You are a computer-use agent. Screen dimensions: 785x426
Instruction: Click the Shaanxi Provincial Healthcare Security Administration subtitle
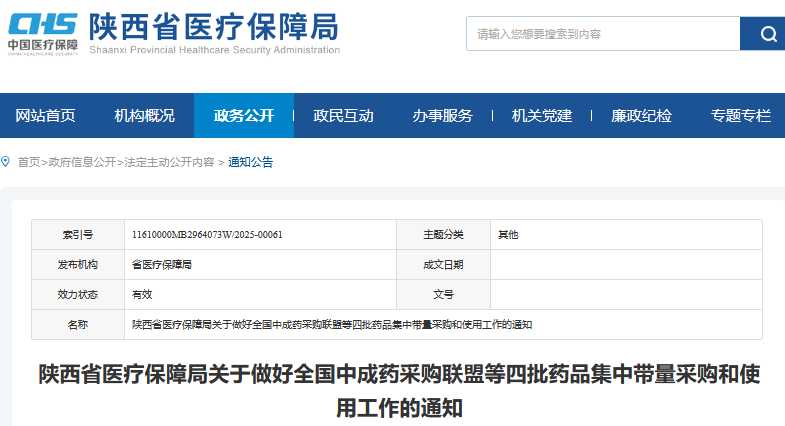(215, 50)
